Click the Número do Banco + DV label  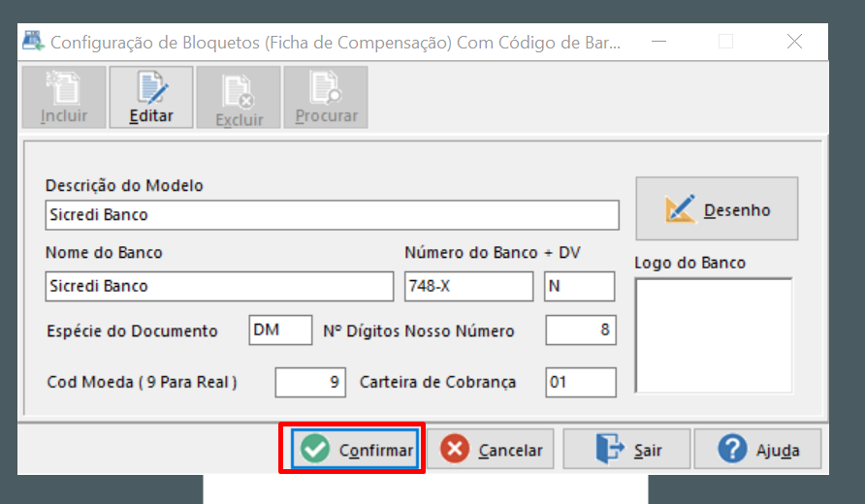[x=492, y=253]
